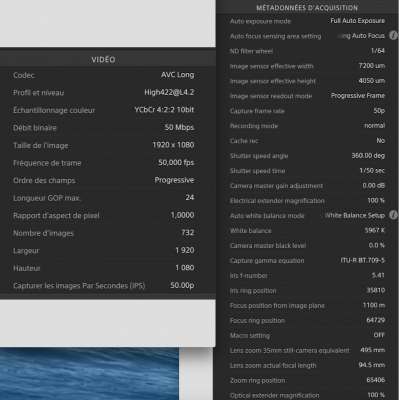
Task: Click the Fréquence de trame value
Action: [176, 162]
